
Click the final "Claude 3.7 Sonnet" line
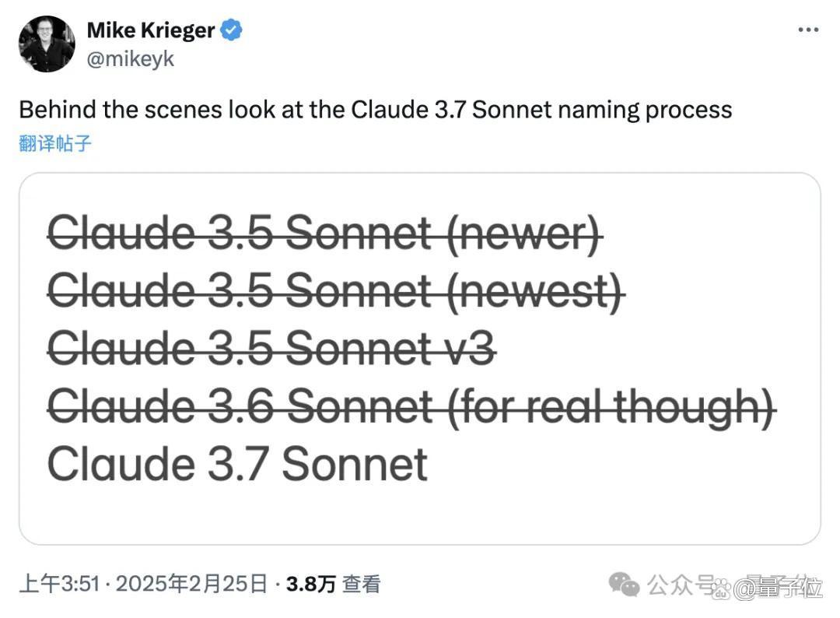click(x=237, y=464)
